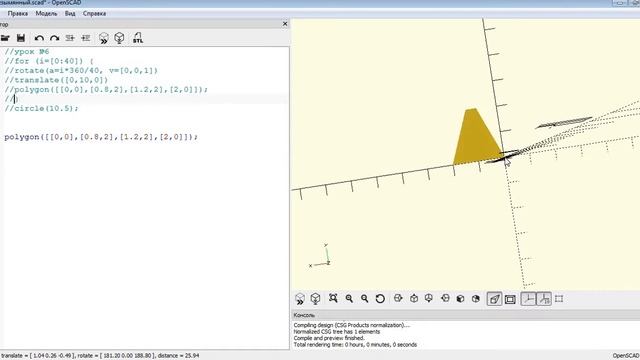The image size is (640, 360).
Task: Switch to the Right view
Action: click(398, 298)
